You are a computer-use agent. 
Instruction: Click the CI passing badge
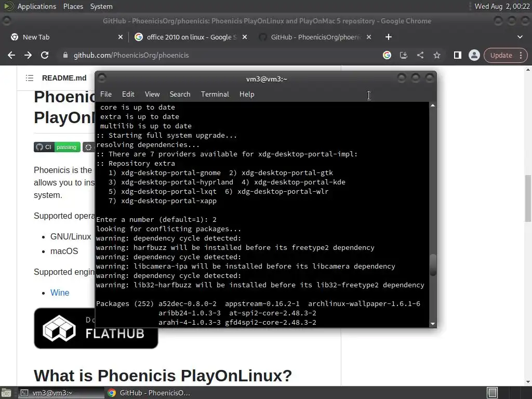pyautogui.click(x=57, y=147)
